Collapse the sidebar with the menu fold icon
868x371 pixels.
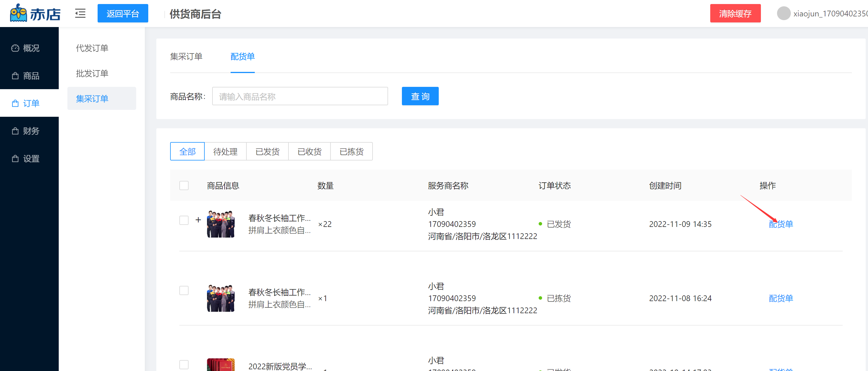click(80, 14)
